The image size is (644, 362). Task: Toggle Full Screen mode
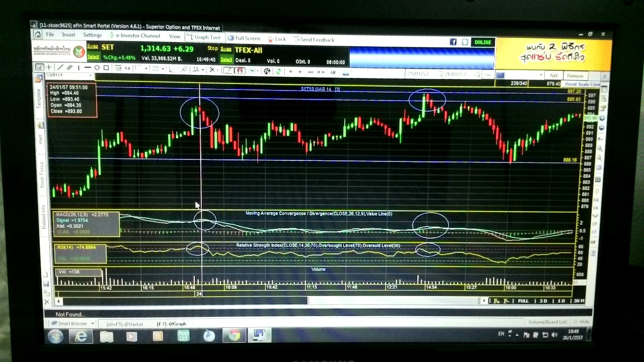pos(244,38)
